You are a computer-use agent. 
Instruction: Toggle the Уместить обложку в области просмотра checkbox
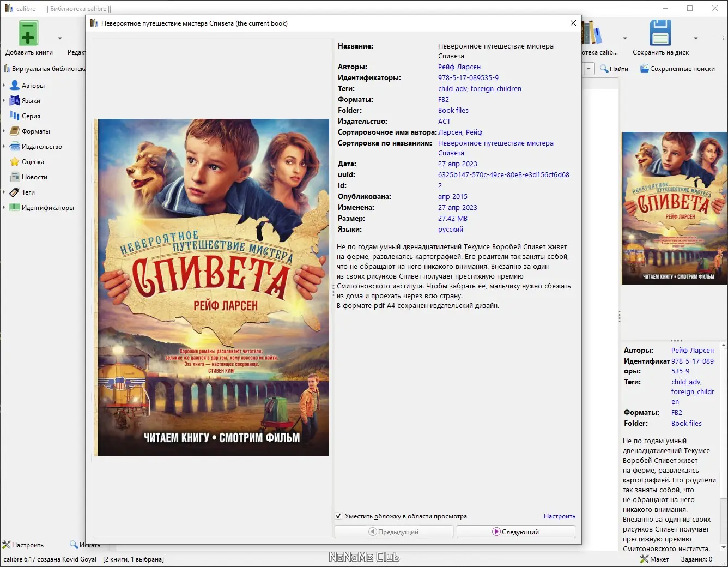click(338, 516)
